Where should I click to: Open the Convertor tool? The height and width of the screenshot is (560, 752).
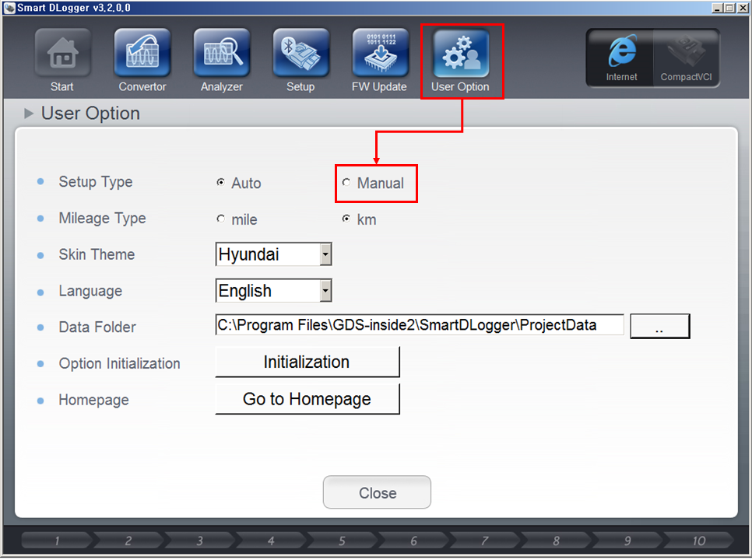[142, 52]
